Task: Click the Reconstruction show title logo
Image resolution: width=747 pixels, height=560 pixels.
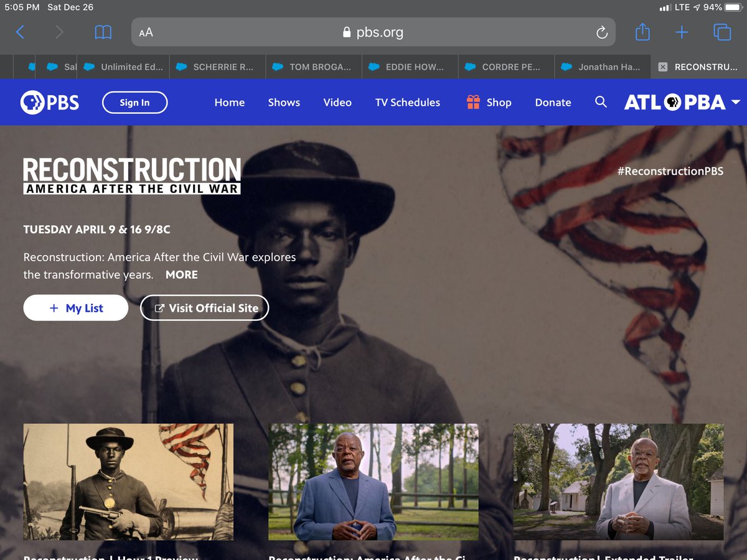Action: pos(132,176)
